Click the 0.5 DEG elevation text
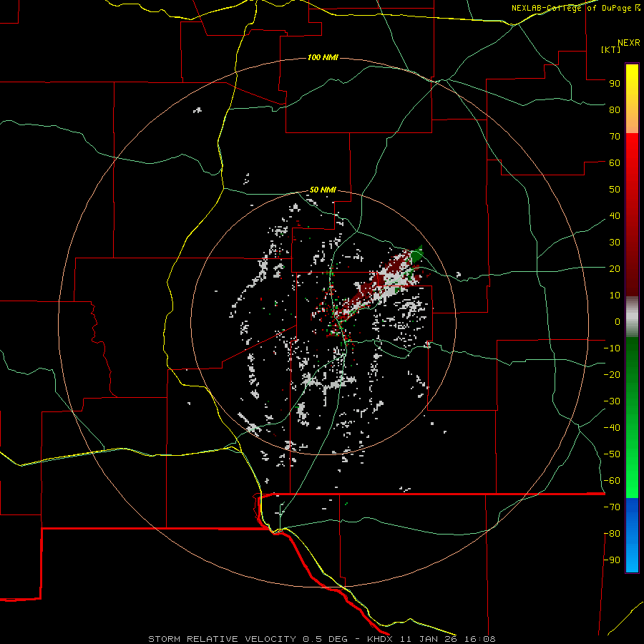Image resolution: width=644 pixels, height=644 pixels. (x=326, y=639)
